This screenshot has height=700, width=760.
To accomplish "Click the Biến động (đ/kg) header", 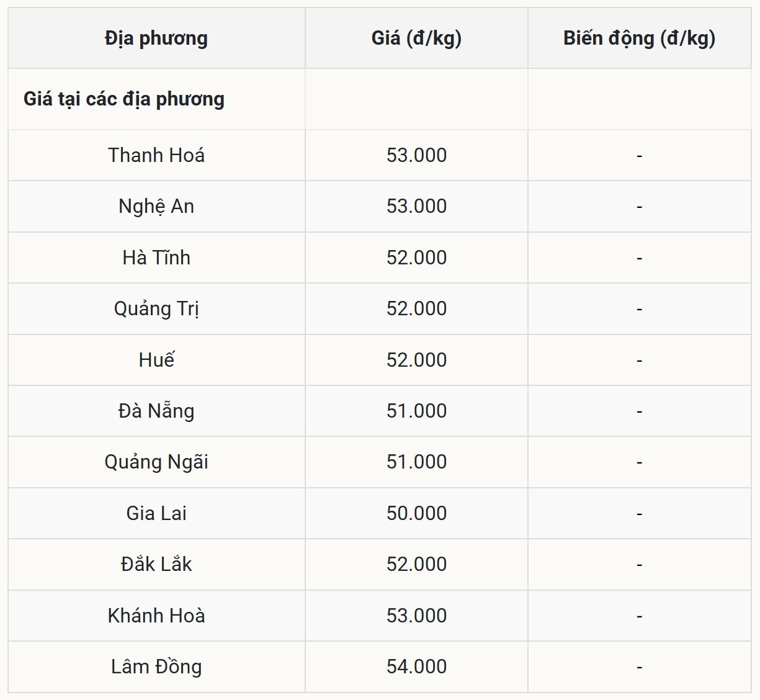I will [639, 38].
